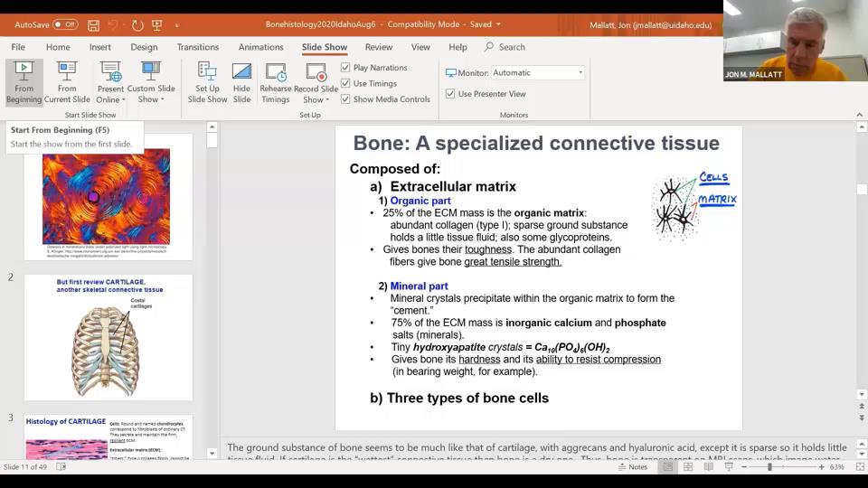
Task: Uncheck Play Narrations checkbox
Action: pyautogui.click(x=346, y=68)
